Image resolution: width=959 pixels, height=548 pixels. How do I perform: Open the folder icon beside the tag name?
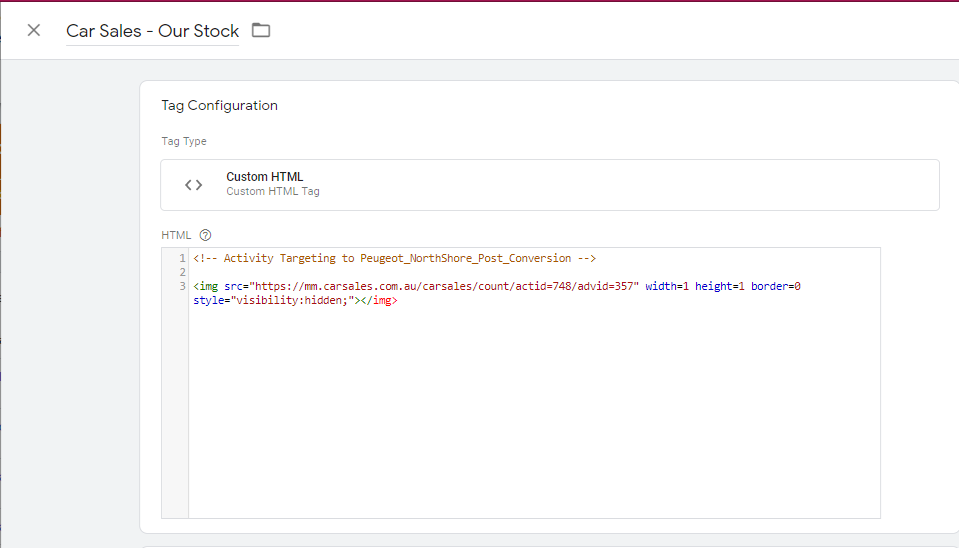click(261, 30)
